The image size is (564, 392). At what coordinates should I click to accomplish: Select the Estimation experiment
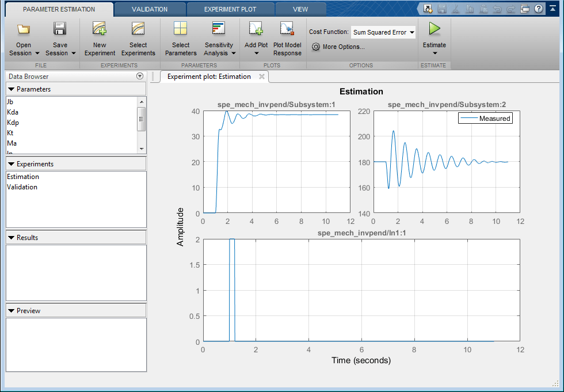pos(76,177)
